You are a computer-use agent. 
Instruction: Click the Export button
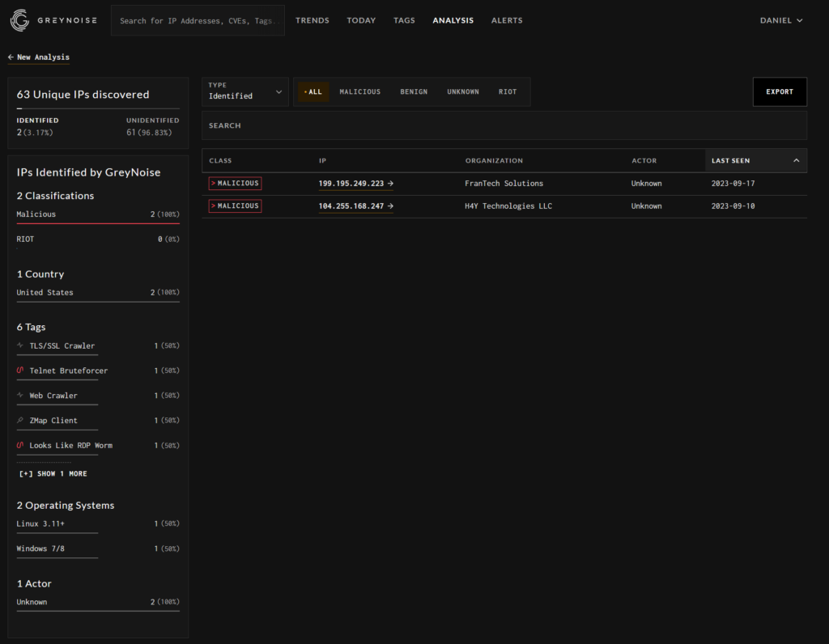tap(780, 92)
